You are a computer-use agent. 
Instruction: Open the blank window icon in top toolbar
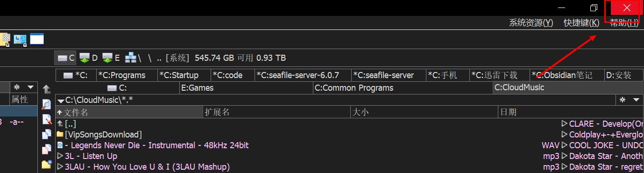pos(37,39)
